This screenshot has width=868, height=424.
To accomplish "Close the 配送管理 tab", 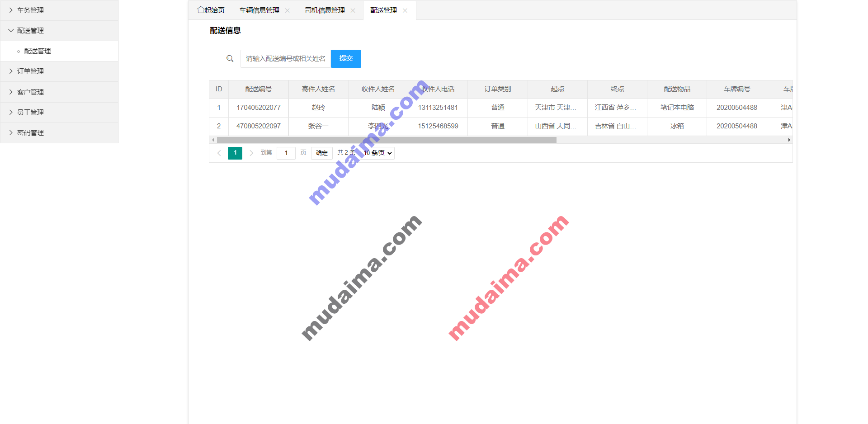I will 405,10.
